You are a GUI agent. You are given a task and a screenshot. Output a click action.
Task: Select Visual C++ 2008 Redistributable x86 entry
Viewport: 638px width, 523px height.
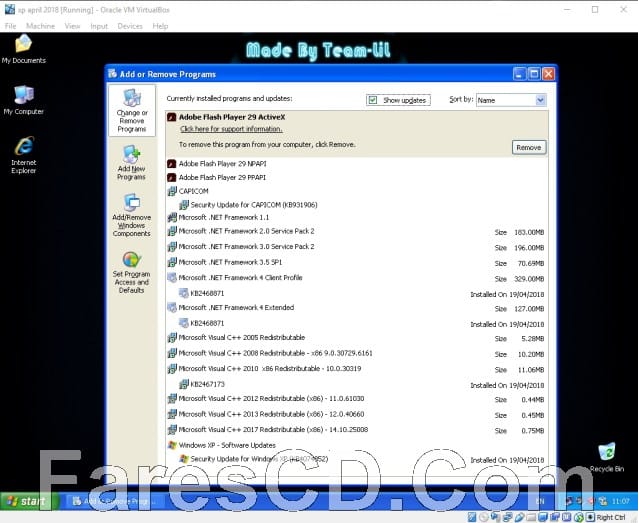point(275,353)
